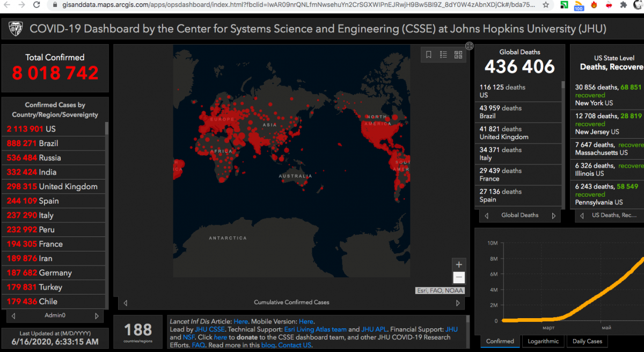Viewport: 644px width, 352px height.
Task: Open the Contact US link
Action: tap(295, 346)
